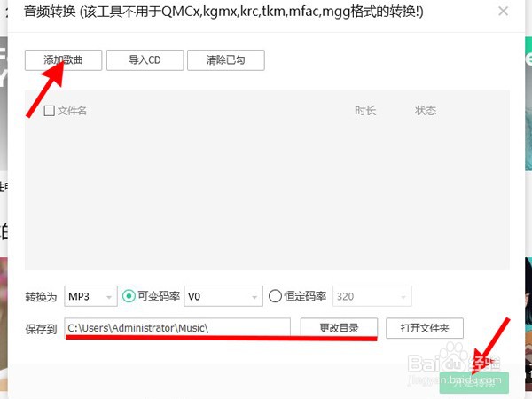Select the 恒定码率 radio button
The width and height of the screenshot is (532, 399).
(x=275, y=296)
